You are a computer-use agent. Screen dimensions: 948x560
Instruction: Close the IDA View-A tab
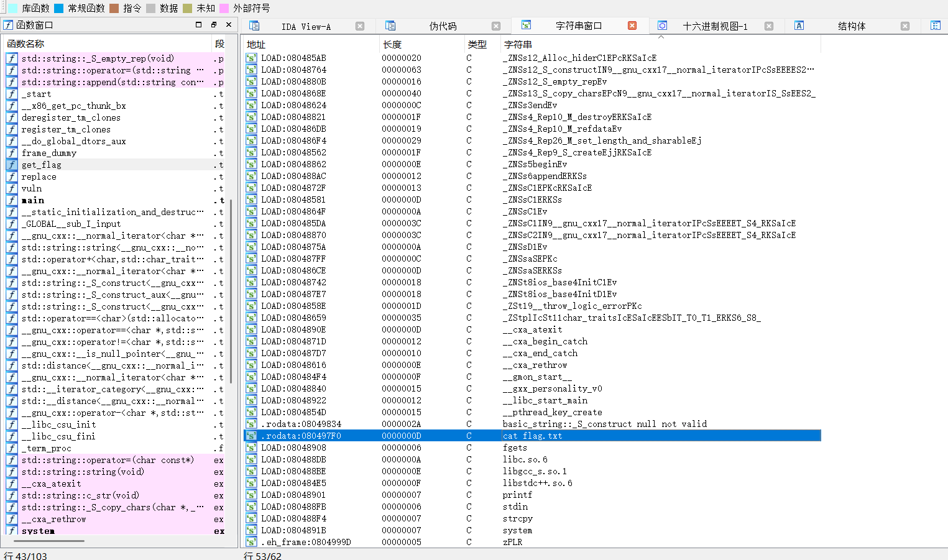tap(360, 26)
